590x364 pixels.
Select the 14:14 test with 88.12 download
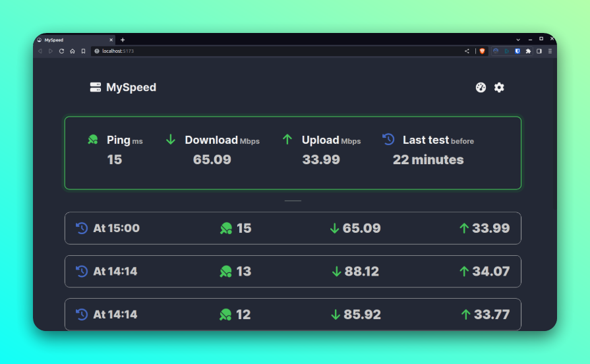(293, 271)
